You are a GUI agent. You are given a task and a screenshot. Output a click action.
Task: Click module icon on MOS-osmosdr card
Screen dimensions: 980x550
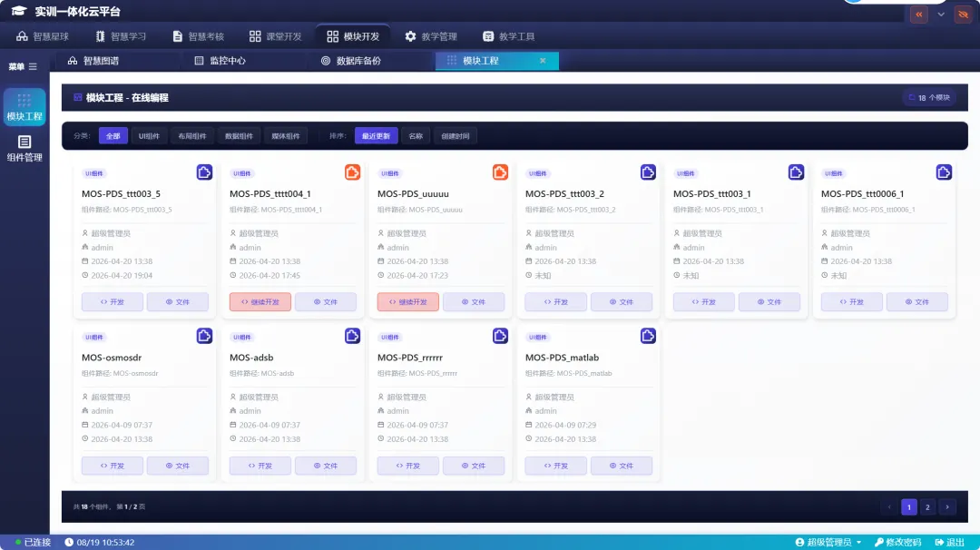(204, 336)
